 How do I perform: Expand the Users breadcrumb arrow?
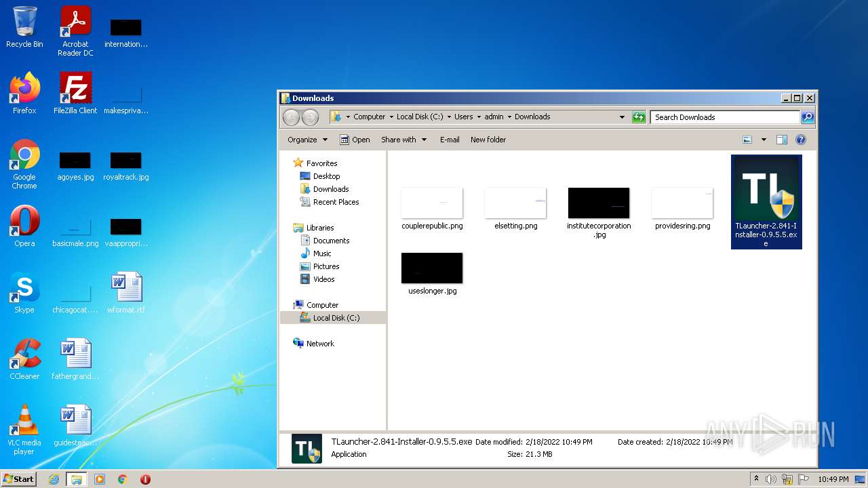[479, 117]
